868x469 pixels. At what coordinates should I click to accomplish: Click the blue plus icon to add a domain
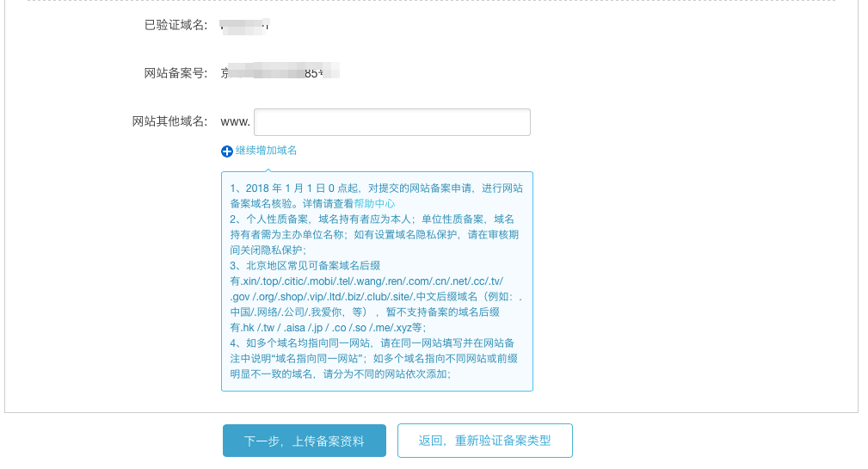(x=227, y=151)
